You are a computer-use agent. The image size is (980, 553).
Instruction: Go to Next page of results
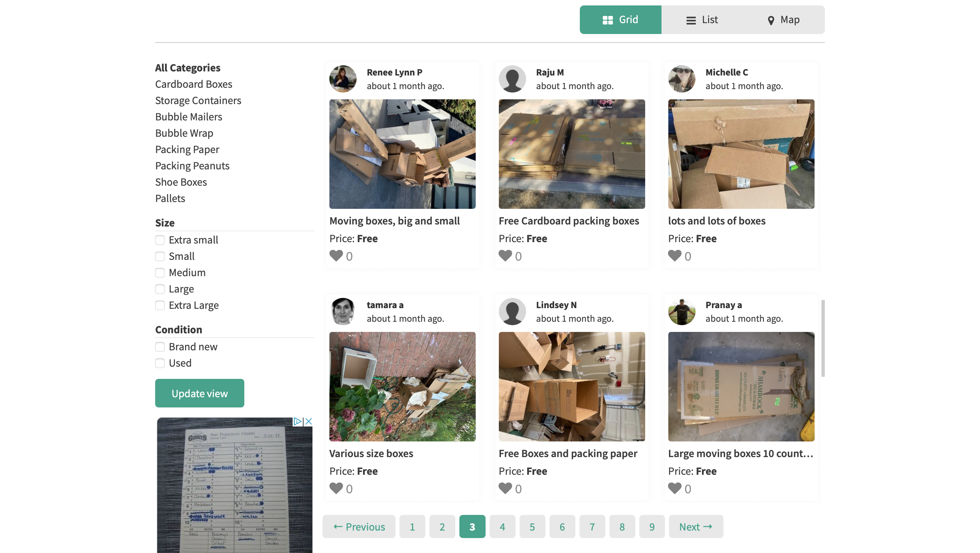[696, 527]
